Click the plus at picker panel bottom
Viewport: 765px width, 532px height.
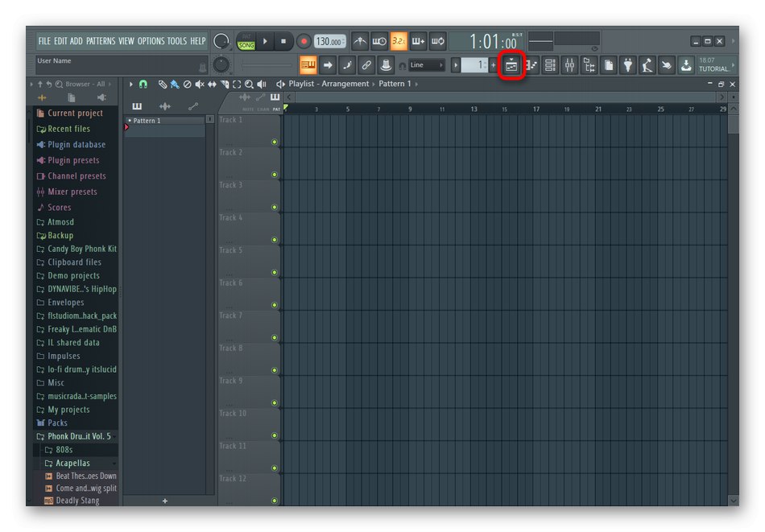pos(165,501)
